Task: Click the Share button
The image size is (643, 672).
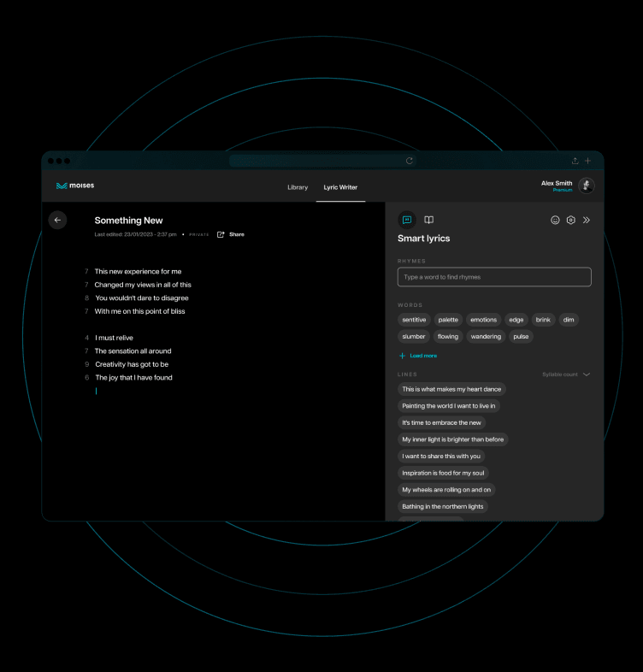Action: (x=231, y=234)
